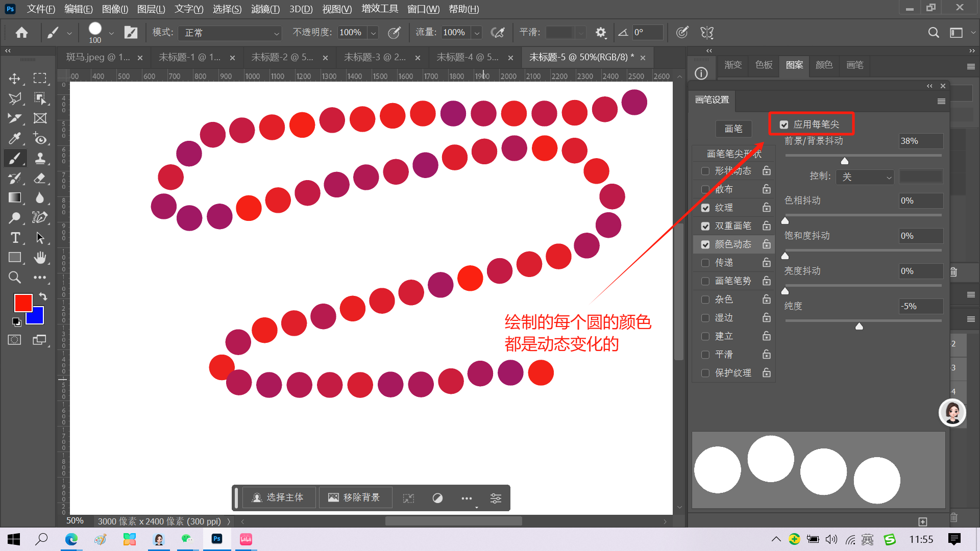Switch to the 色板 swatches tab

tap(764, 65)
